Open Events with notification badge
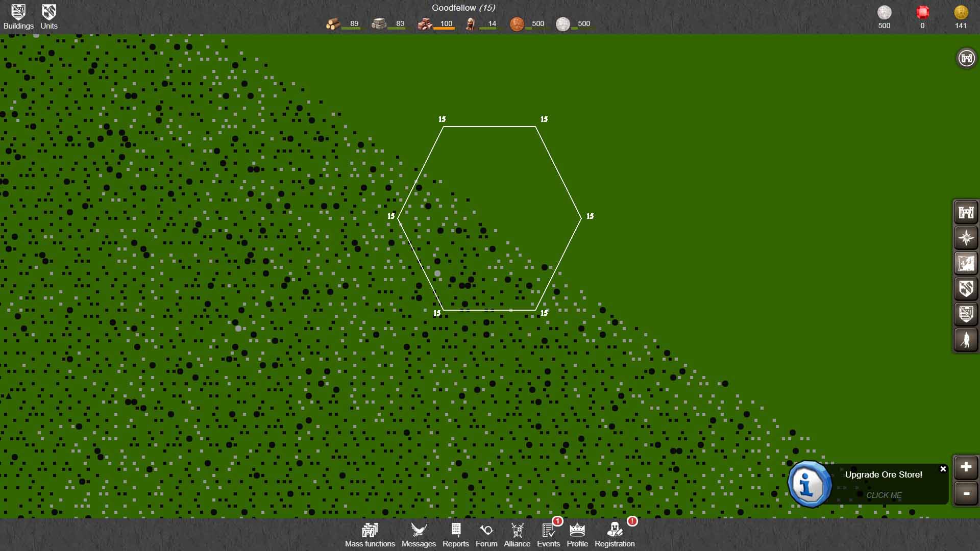The height and width of the screenshot is (551, 980). tap(549, 535)
